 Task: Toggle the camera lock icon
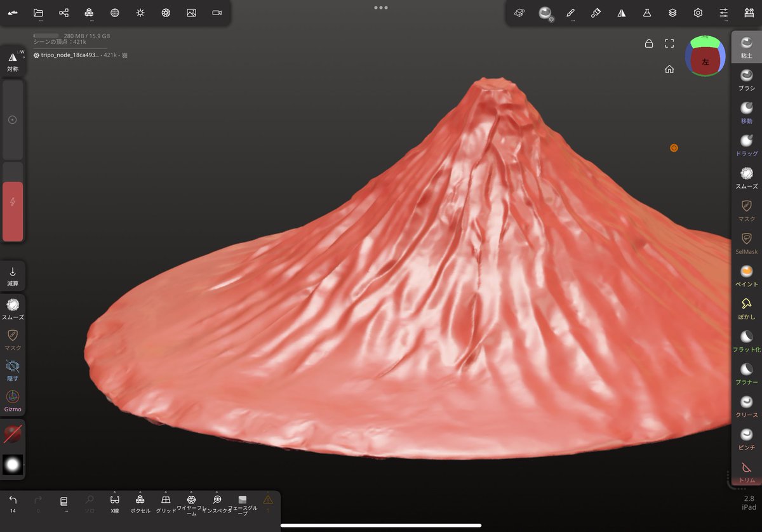coord(648,43)
